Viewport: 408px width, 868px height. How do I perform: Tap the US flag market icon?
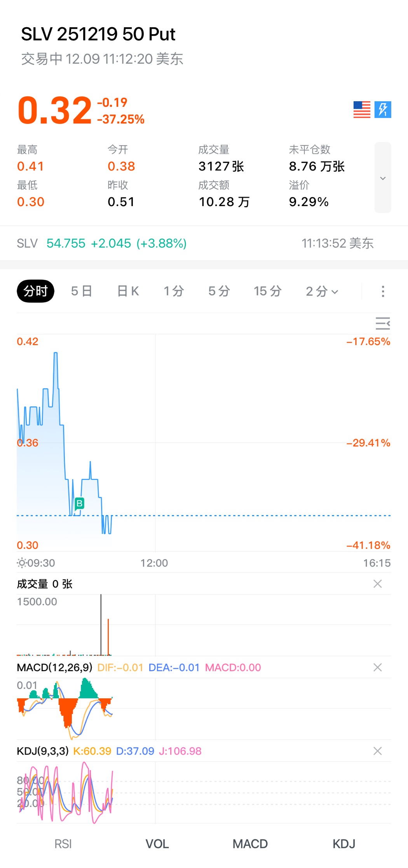pos(362,109)
